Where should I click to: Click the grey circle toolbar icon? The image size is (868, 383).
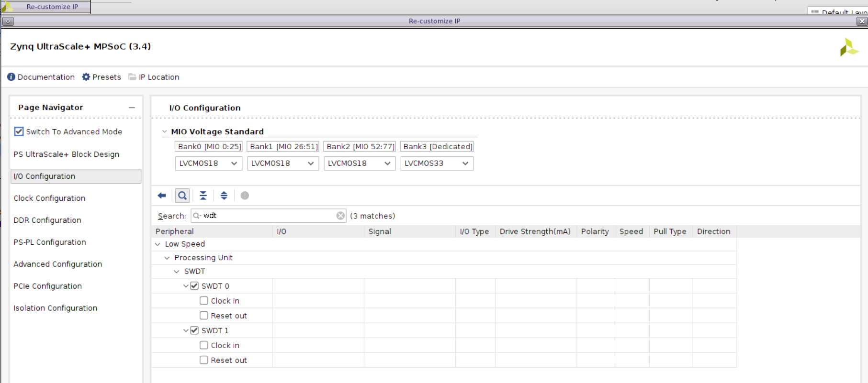(x=245, y=196)
